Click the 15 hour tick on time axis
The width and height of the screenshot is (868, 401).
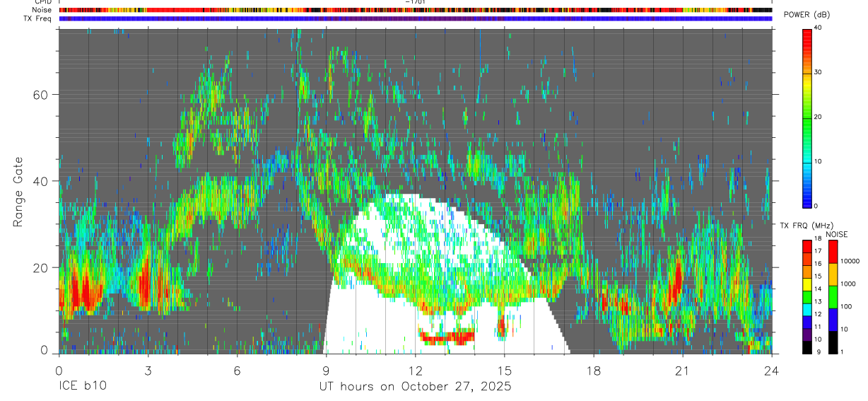click(505, 371)
